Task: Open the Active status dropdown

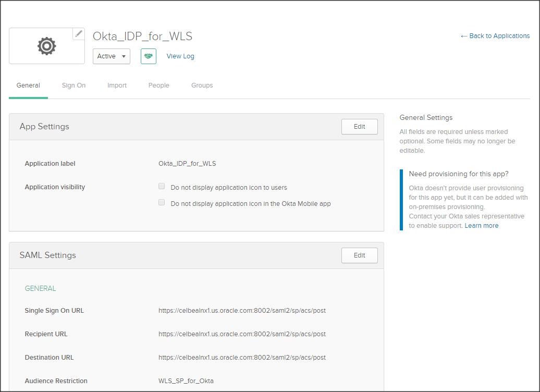Action: pyautogui.click(x=112, y=56)
